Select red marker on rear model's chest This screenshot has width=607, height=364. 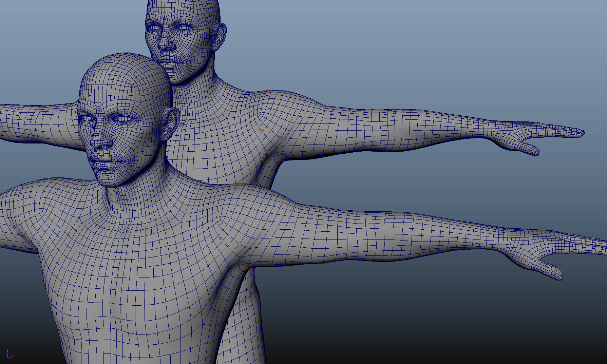pos(261,130)
